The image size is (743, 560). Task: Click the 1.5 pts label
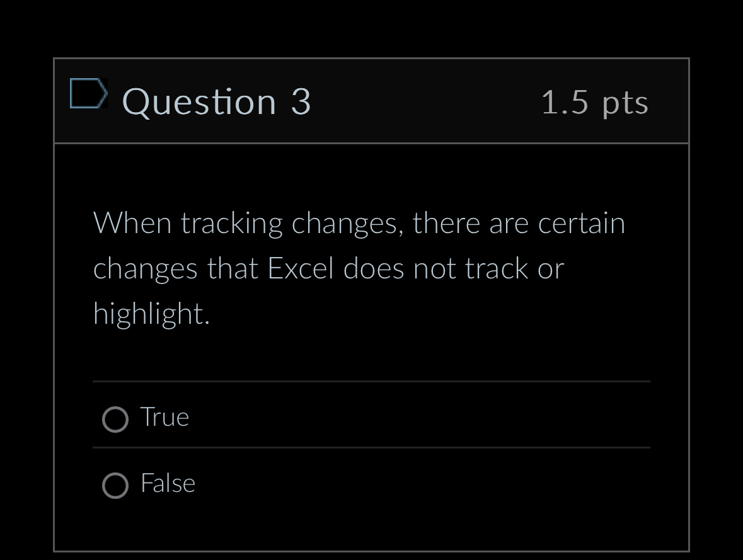click(594, 103)
